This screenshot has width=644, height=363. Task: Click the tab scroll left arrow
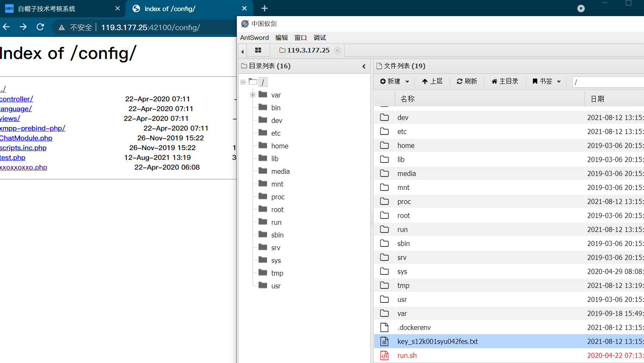click(x=242, y=51)
